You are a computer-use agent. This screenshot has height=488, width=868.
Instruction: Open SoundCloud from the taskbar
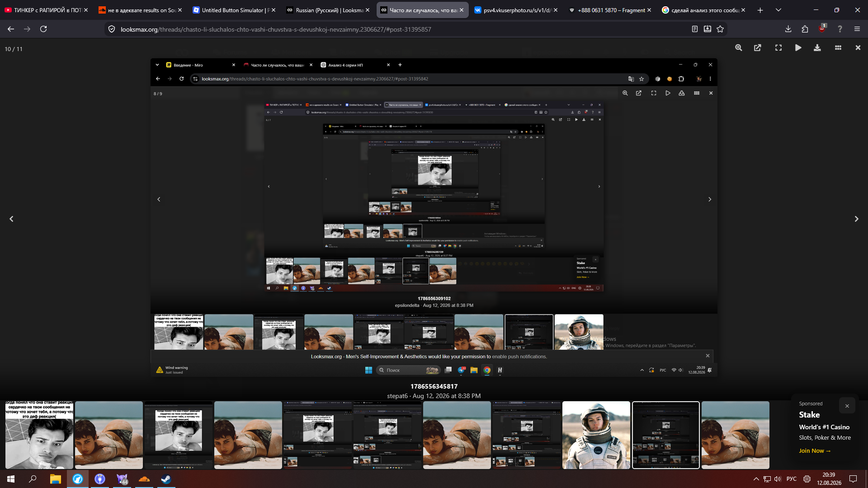(x=144, y=479)
